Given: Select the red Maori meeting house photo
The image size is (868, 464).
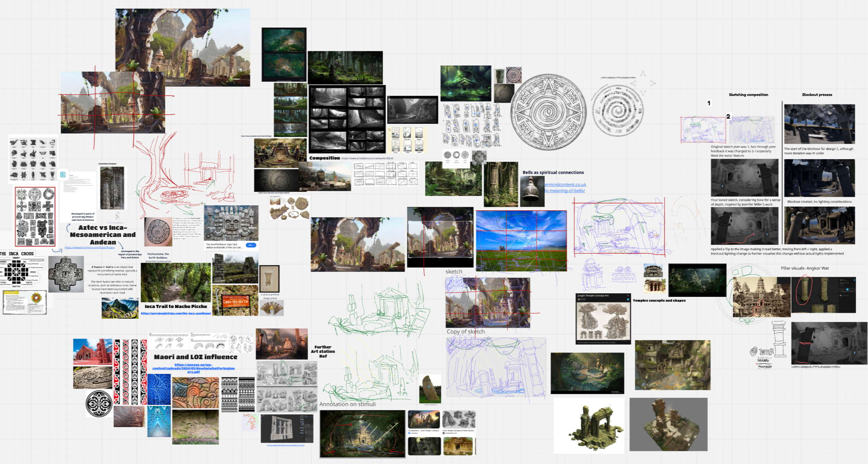Looking at the screenshot, I should click(92, 352).
